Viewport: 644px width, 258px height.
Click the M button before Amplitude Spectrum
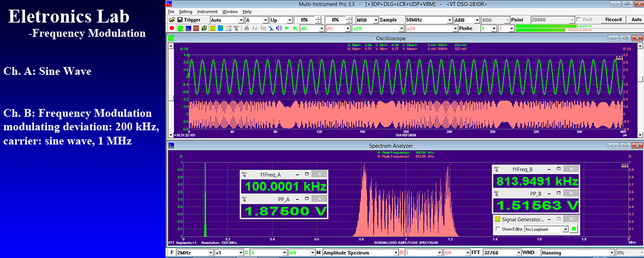(318, 252)
